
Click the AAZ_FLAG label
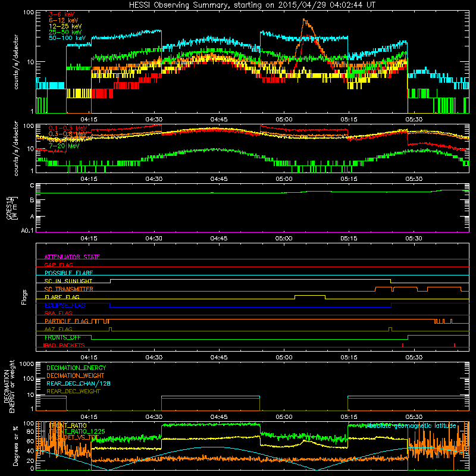[x=58, y=329]
